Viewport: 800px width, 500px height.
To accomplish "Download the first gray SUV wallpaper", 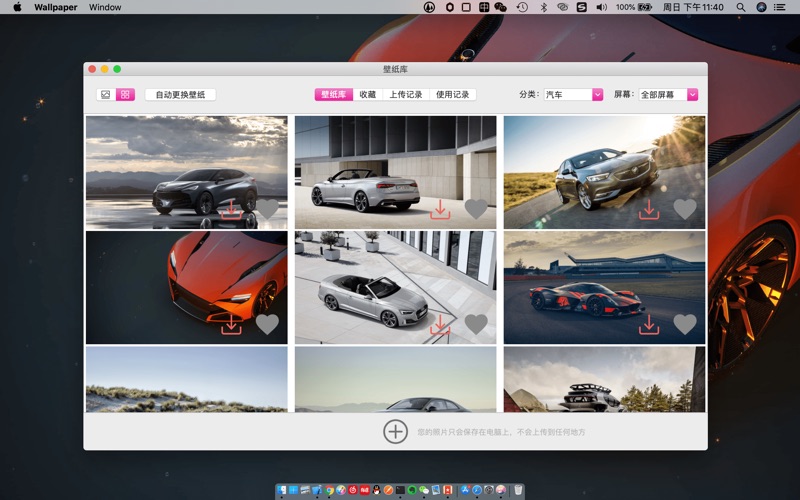I will [231, 209].
